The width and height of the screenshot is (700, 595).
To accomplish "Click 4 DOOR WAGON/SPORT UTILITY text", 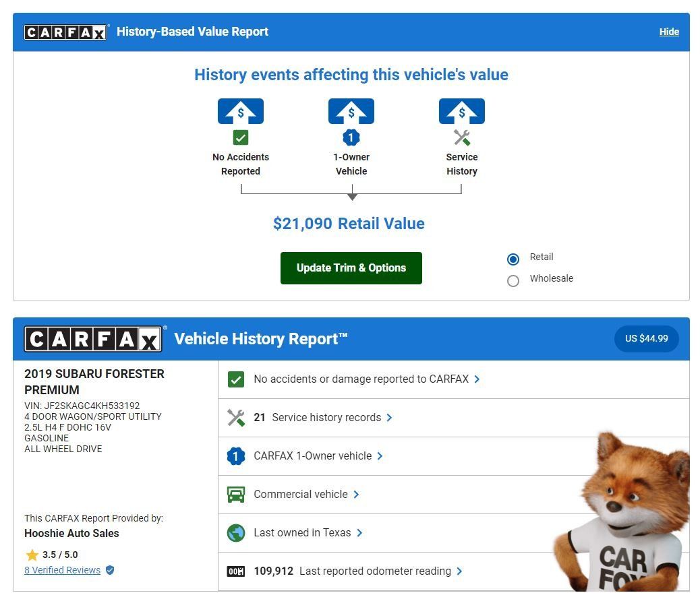I will click(93, 416).
